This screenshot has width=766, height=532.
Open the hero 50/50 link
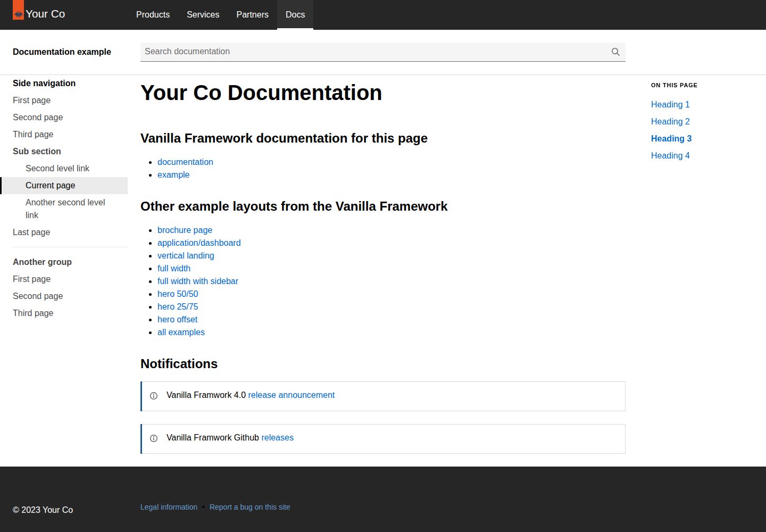178,294
